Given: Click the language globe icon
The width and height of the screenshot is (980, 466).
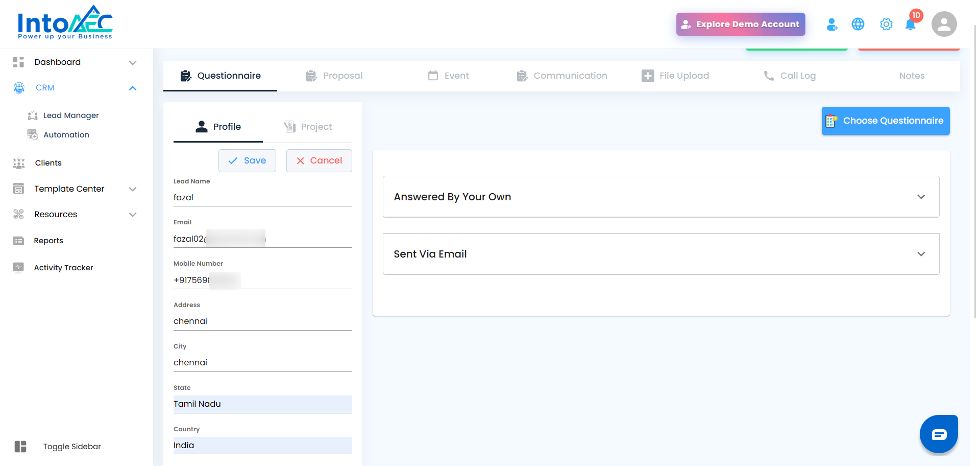Looking at the screenshot, I should pos(858,24).
